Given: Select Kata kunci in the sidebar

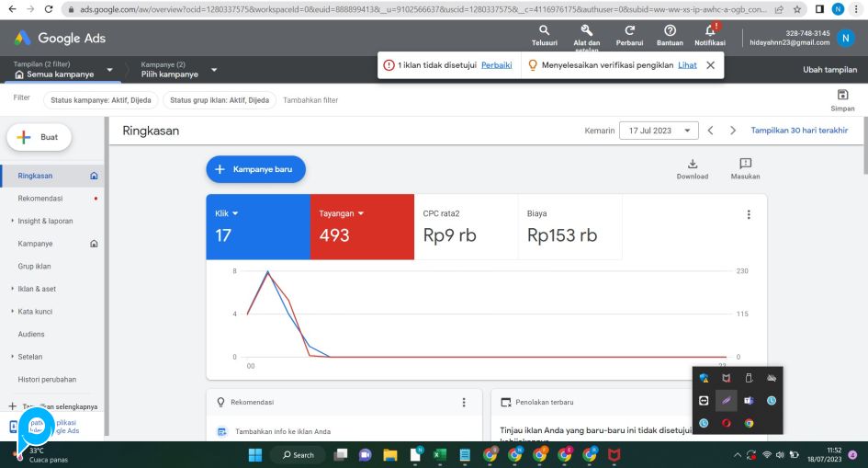Looking at the screenshot, I should click(x=35, y=312).
